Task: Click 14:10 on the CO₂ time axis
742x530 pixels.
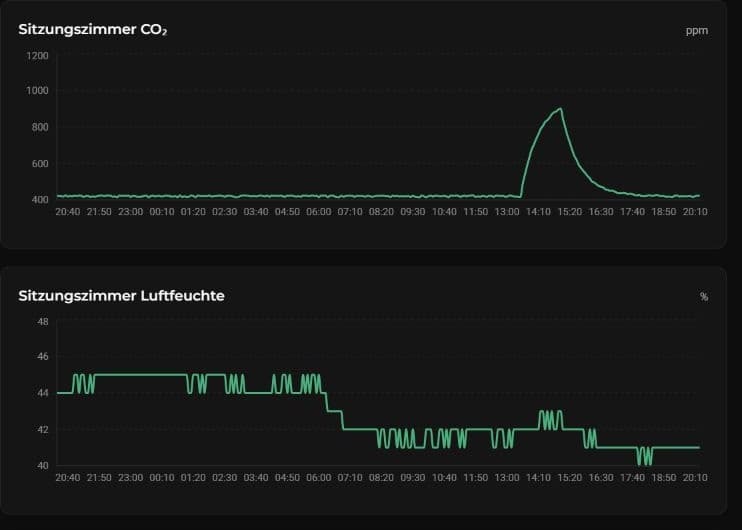Action: point(539,212)
